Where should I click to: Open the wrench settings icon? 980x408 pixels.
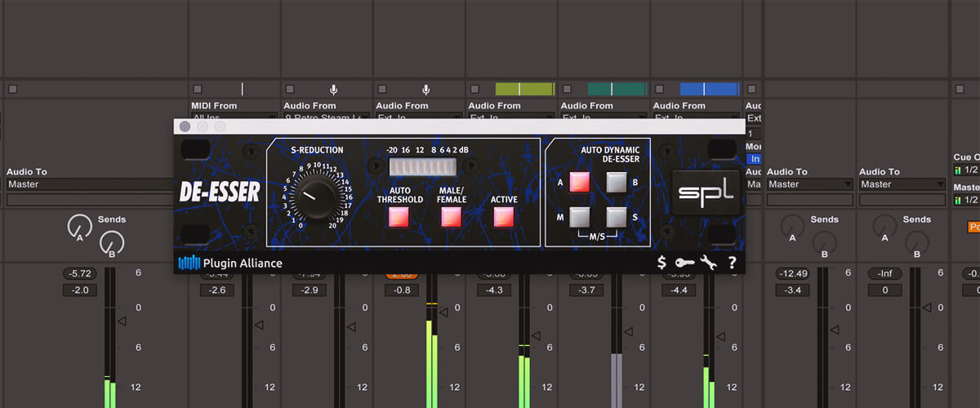tap(708, 263)
